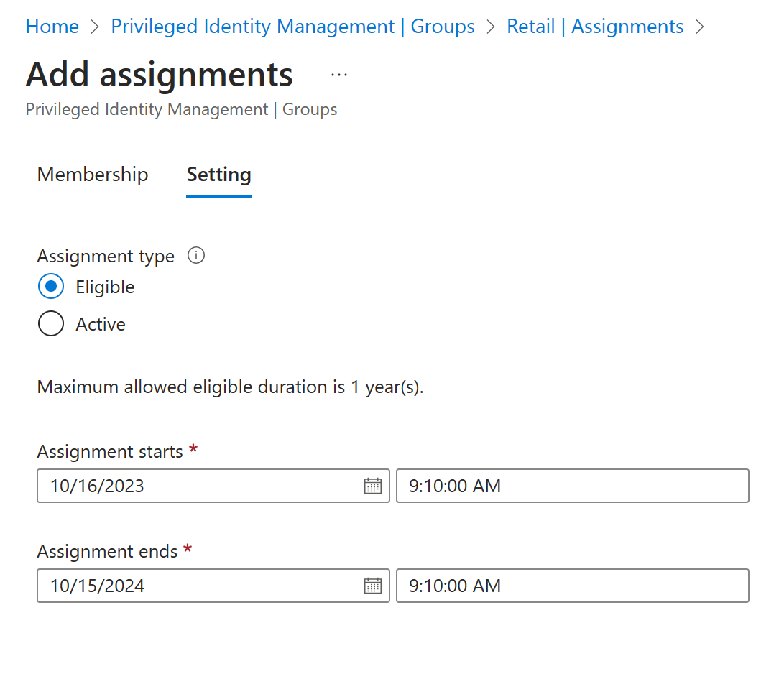The width and height of the screenshot is (784, 697).
Task: Click the maximum eligible duration notice text
Action: coord(230,387)
